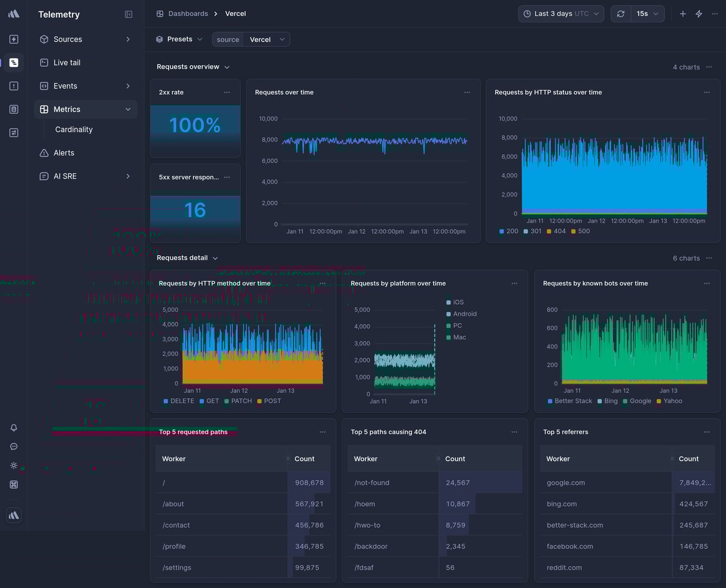This screenshot has height=588, width=726.
Task: Click the Better Stack logo at bottom left
Action: point(14,515)
